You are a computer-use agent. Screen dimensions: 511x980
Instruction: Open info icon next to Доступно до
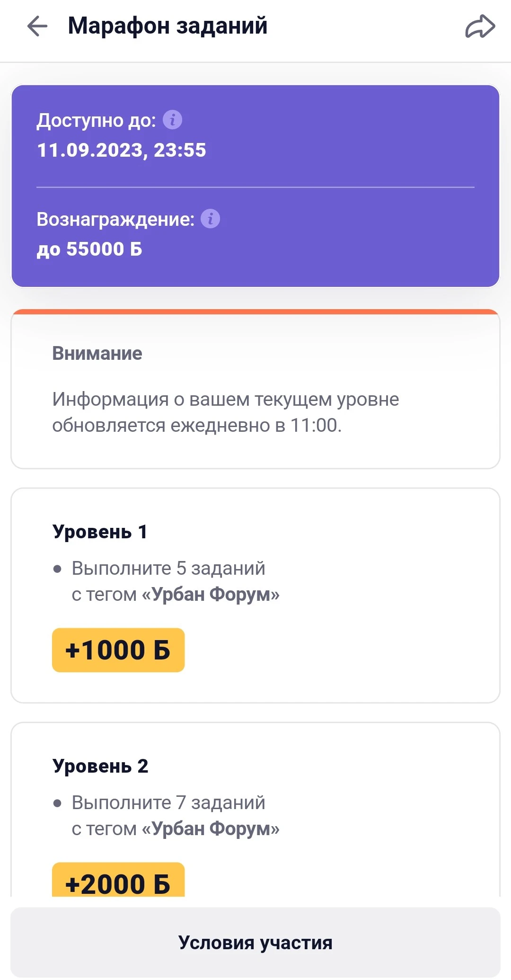pyautogui.click(x=173, y=120)
